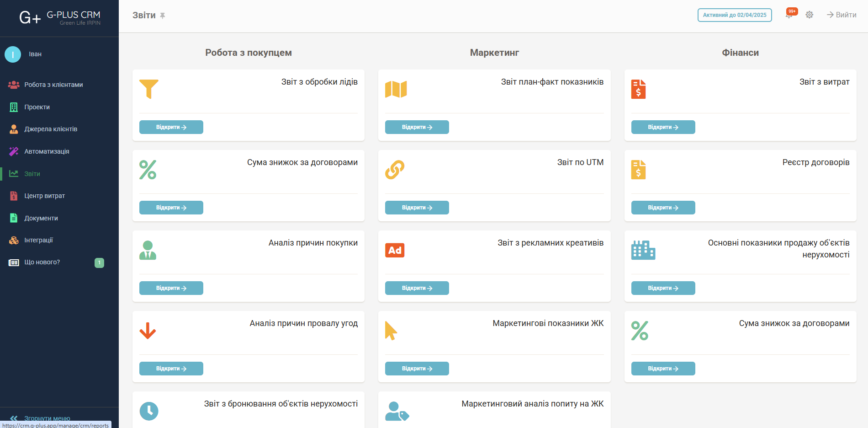Open the Фінанси card Сума знижок за договорами

(x=663, y=369)
